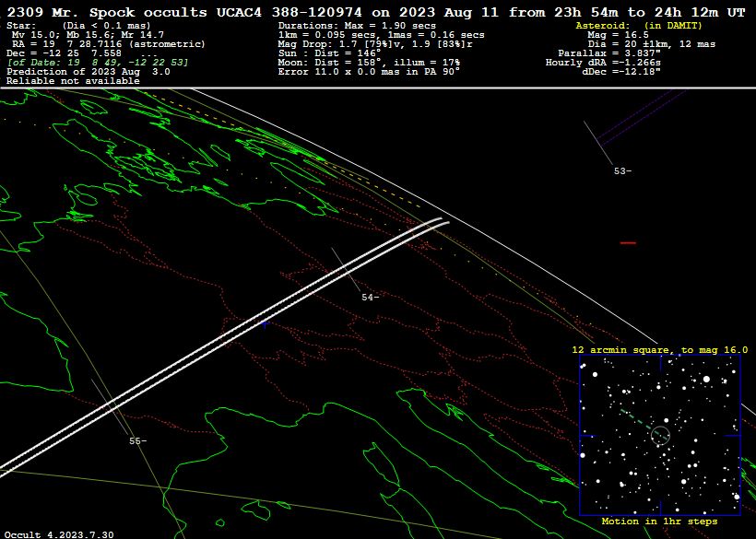Click the 'Star: (Dia < 0.1 mas)' line

[x=78, y=26]
